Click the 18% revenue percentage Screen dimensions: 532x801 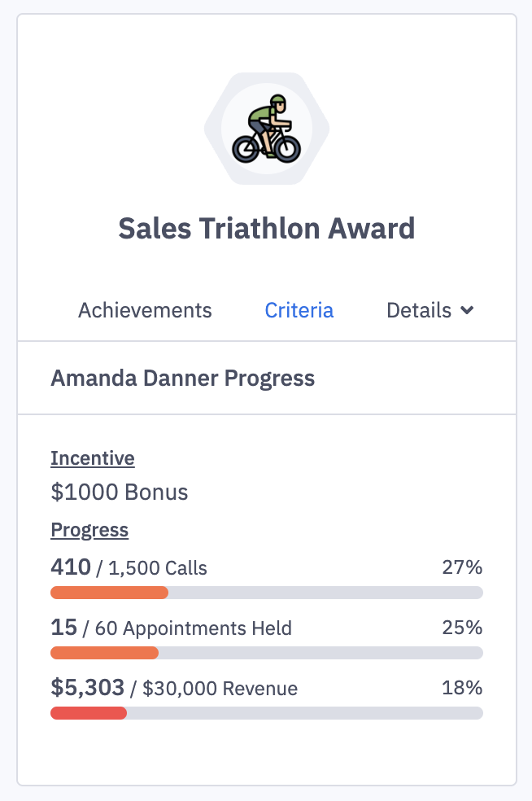click(x=462, y=688)
